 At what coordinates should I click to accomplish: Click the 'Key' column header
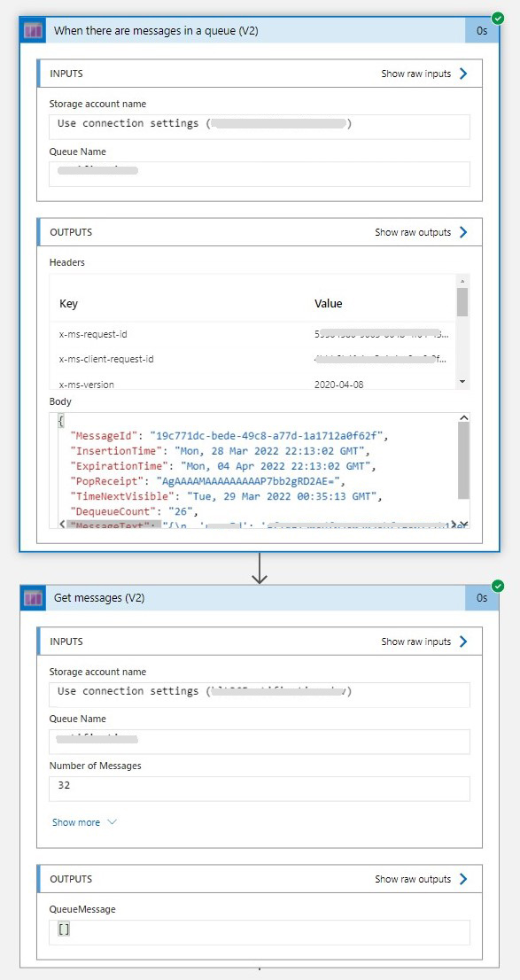pyautogui.click(x=68, y=304)
